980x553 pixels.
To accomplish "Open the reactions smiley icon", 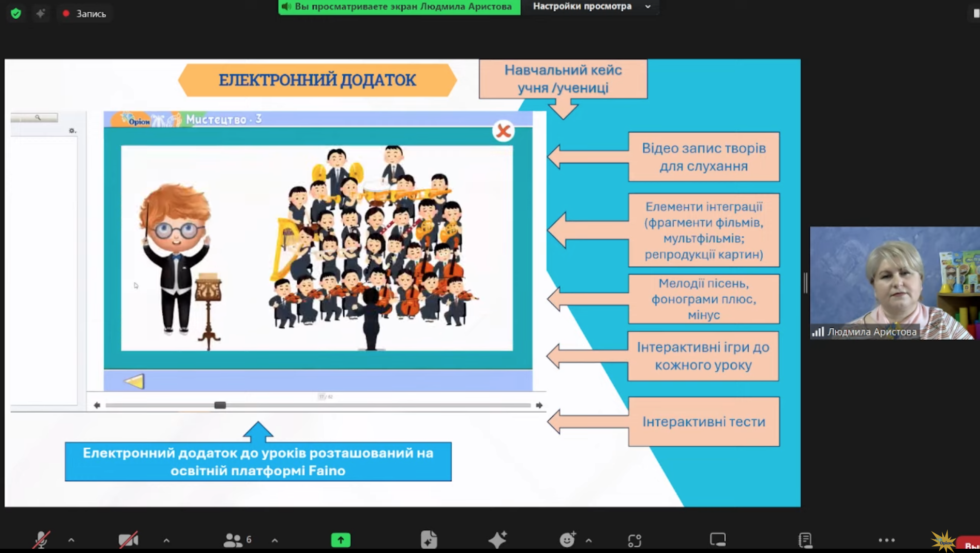I will coord(567,539).
